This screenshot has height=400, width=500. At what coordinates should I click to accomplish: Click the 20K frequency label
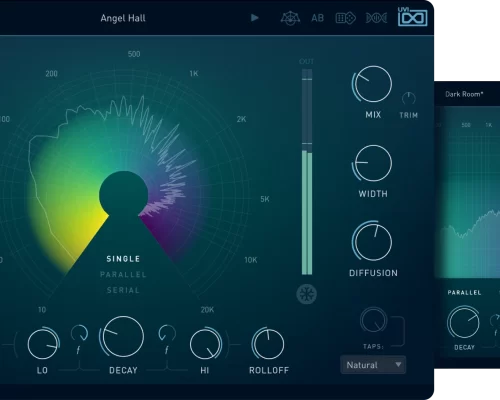pyautogui.click(x=207, y=310)
